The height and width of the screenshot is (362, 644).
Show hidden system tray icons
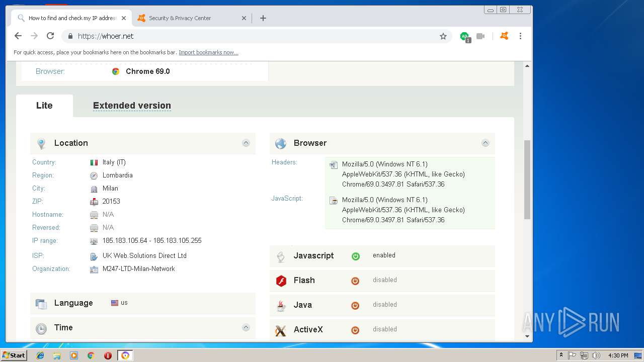click(561, 355)
